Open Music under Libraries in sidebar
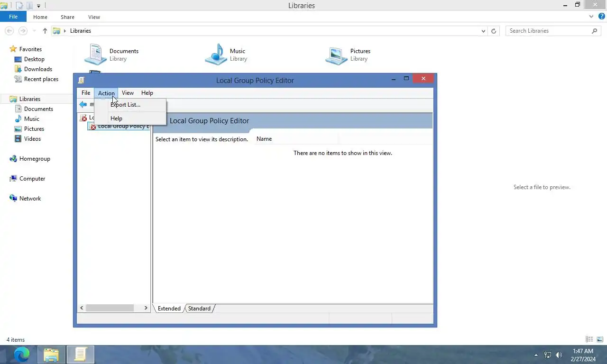Screen dimensions: 607x364 pyautogui.click(x=32, y=119)
